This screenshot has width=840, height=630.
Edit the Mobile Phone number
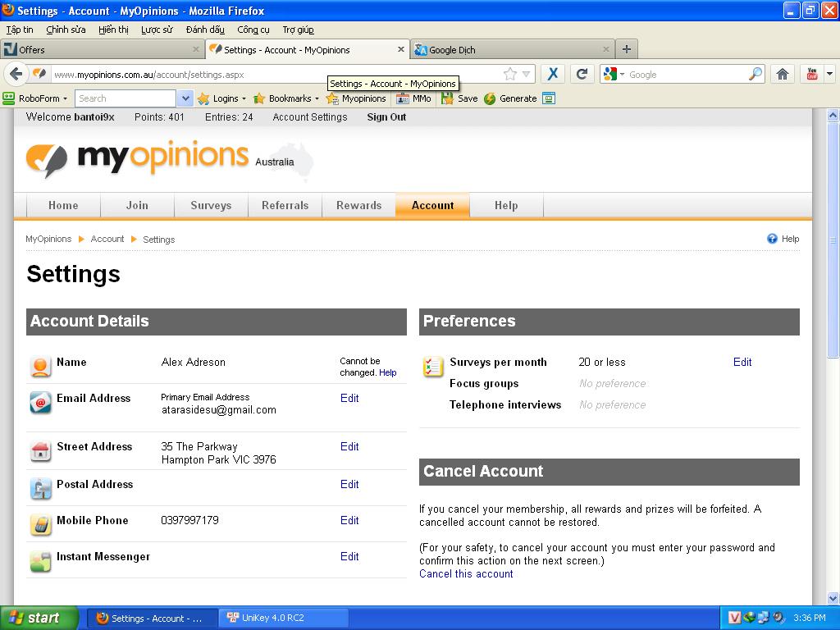349,520
